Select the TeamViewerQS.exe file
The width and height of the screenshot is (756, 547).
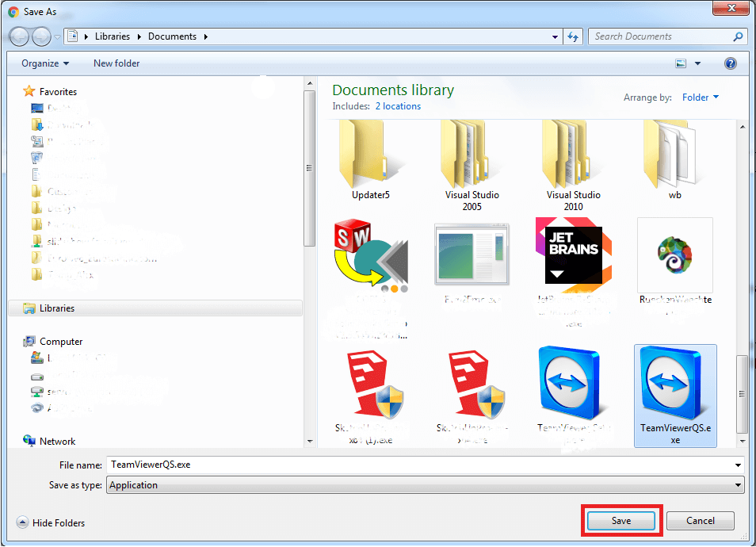(675, 396)
